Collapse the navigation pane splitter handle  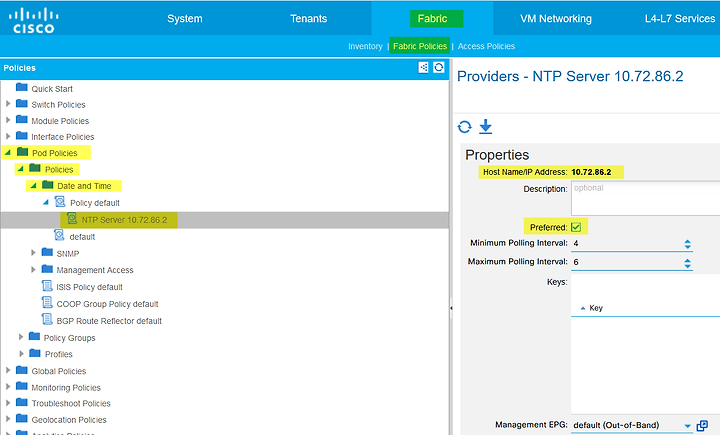(451, 308)
